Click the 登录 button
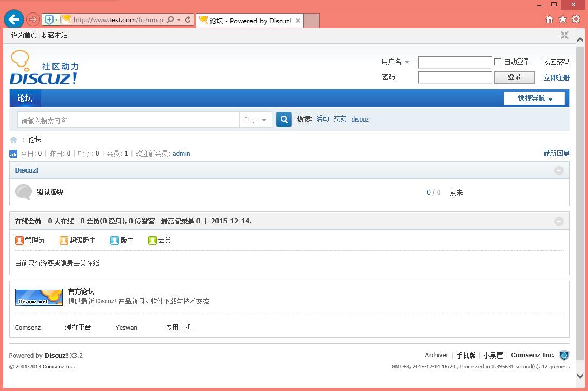The image size is (588, 391). coord(514,77)
